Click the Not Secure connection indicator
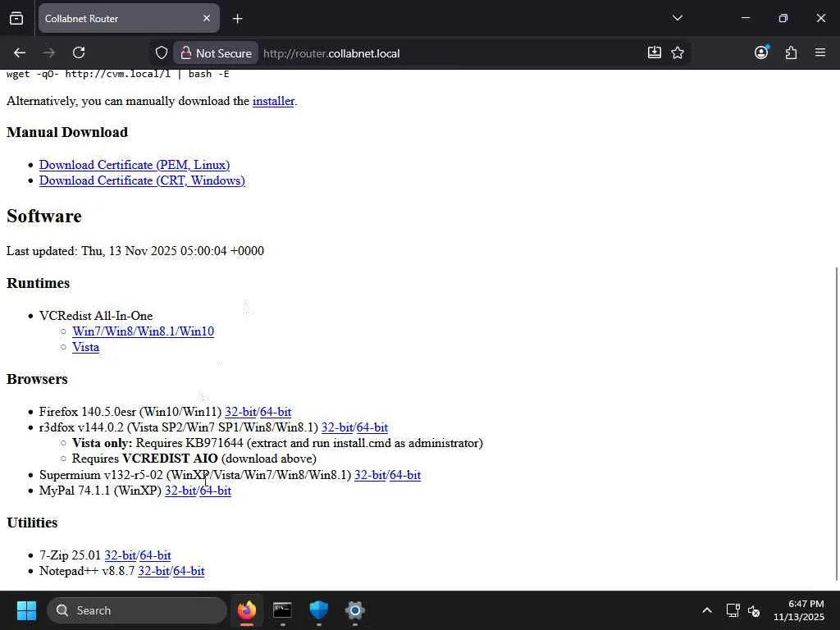The image size is (840, 630). point(216,53)
